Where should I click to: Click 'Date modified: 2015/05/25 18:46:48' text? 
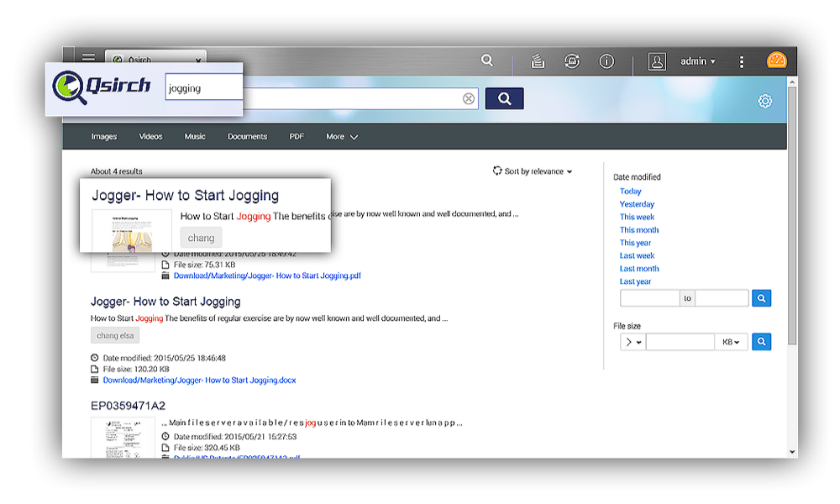(x=165, y=358)
